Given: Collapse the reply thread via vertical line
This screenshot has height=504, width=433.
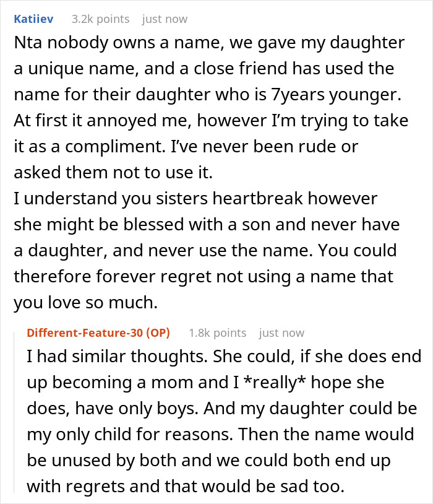Looking at the screenshot, I should (x=14, y=412).
